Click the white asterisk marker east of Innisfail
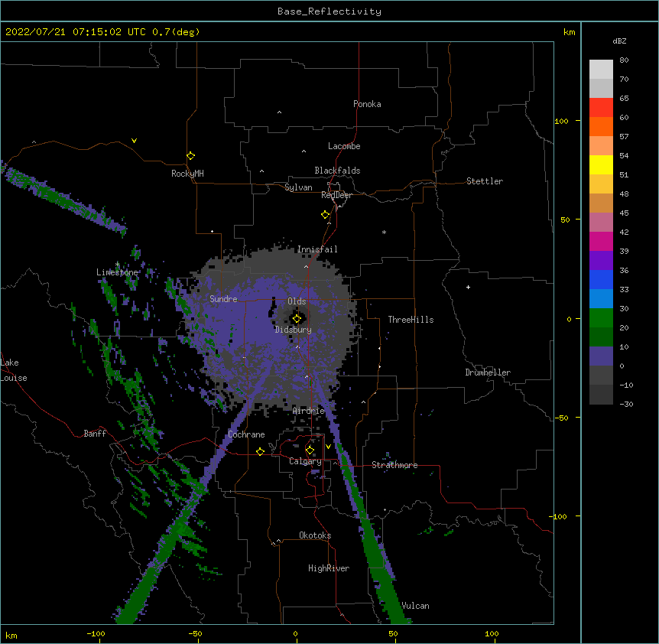659x644 pixels. [384, 232]
